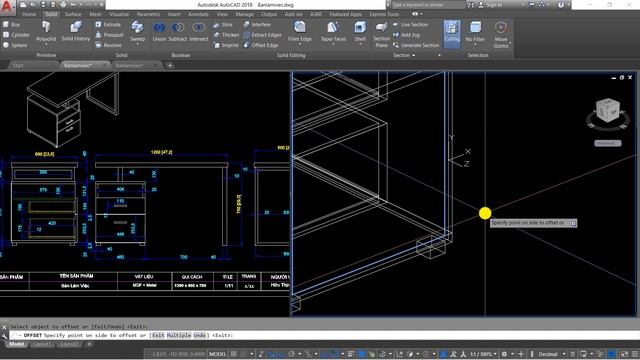The height and width of the screenshot is (360, 640).
Task: Choose the Undo option in command line
Action: pos(200,335)
